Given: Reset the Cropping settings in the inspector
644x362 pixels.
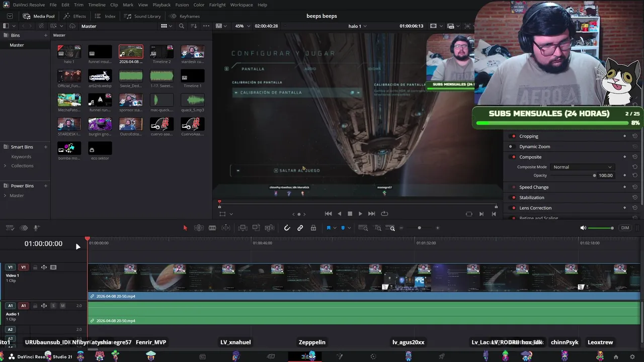Looking at the screenshot, I should tap(635, 136).
